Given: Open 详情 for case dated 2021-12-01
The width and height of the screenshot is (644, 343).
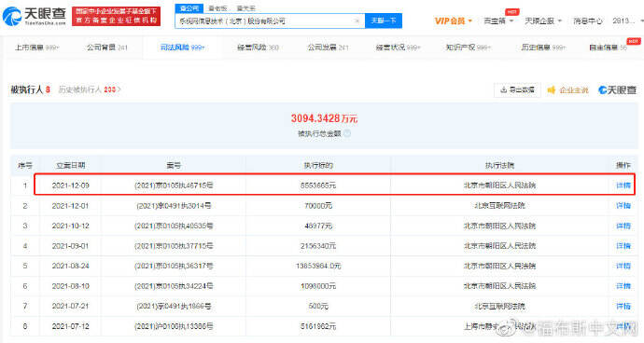Looking at the screenshot, I should (x=623, y=206).
